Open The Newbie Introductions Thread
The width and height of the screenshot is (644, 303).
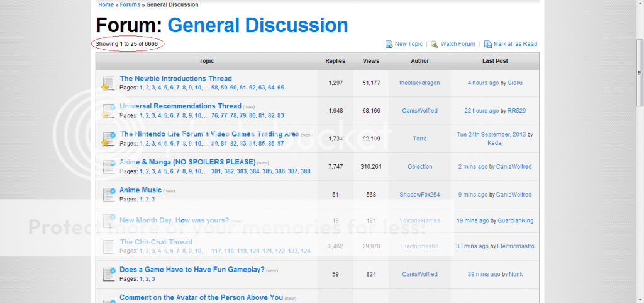pyautogui.click(x=175, y=79)
